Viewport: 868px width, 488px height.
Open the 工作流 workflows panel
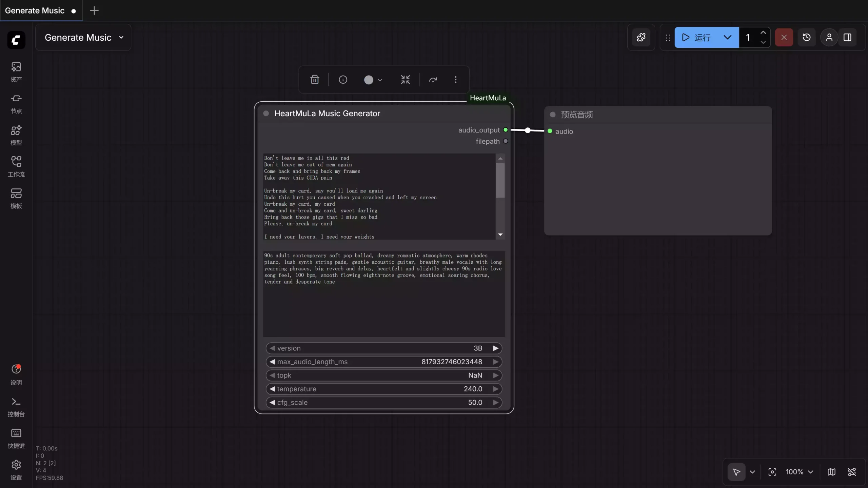(16, 167)
